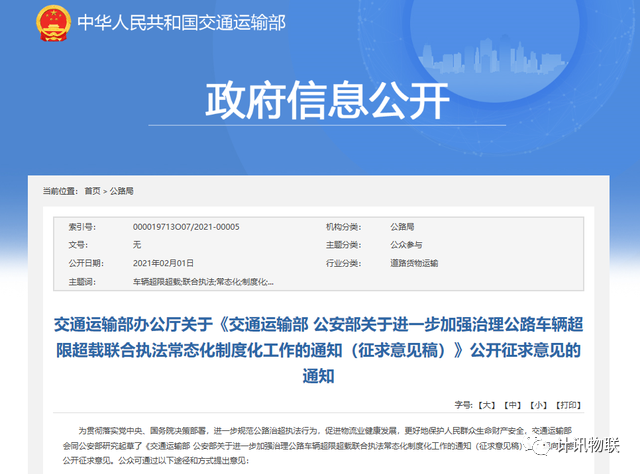Click the 政府信息公开 banner heading

(x=319, y=100)
